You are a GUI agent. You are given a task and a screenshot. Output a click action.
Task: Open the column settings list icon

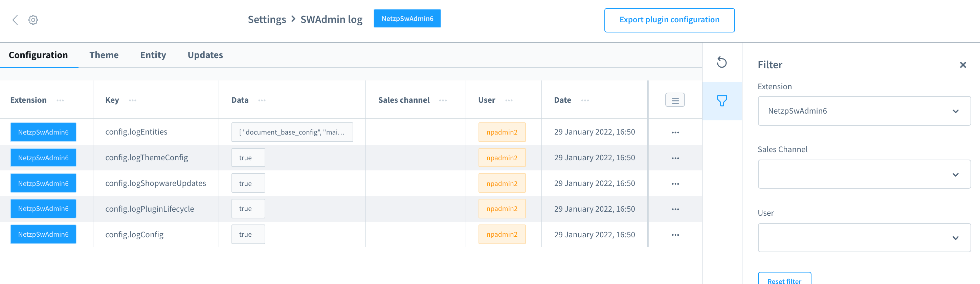click(x=675, y=100)
